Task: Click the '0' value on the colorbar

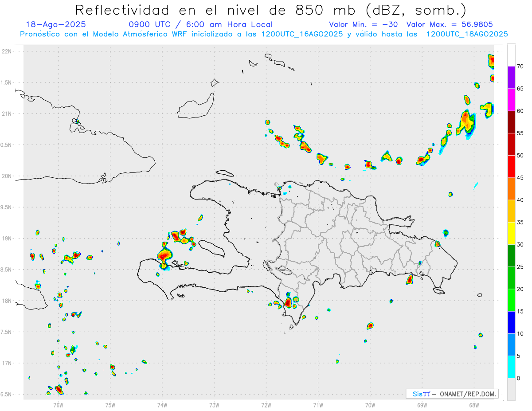Action: [519, 378]
